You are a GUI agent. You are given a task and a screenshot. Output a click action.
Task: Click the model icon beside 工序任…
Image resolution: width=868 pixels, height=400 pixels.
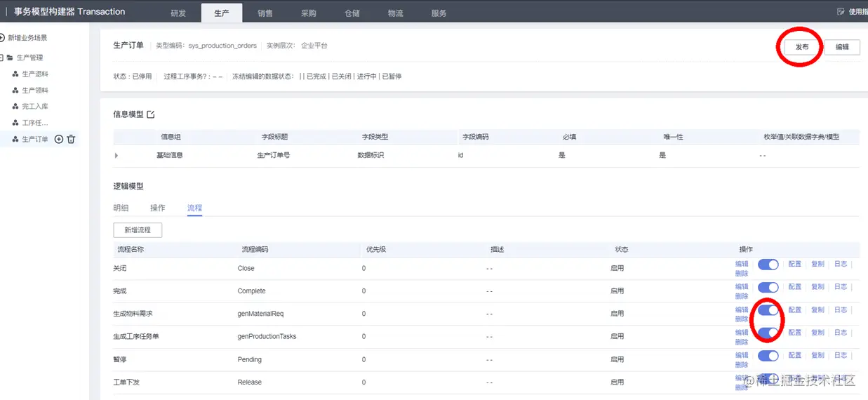click(x=15, y=123)
